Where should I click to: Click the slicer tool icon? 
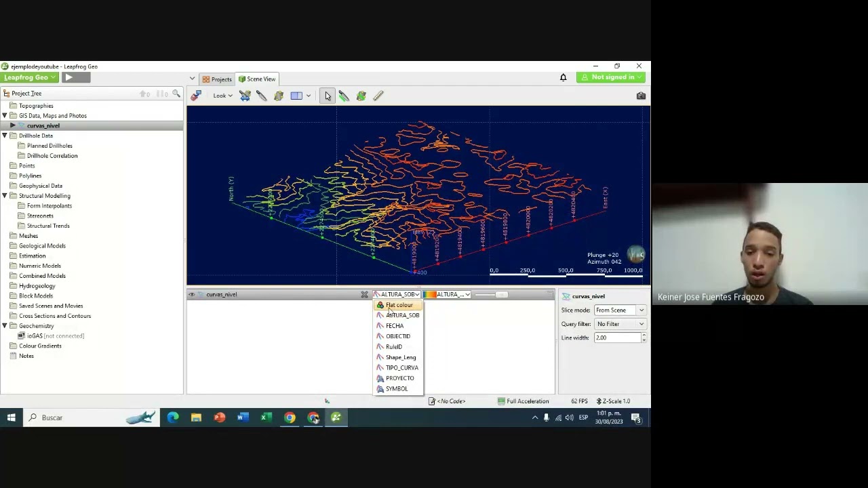(x=245, y=96)
